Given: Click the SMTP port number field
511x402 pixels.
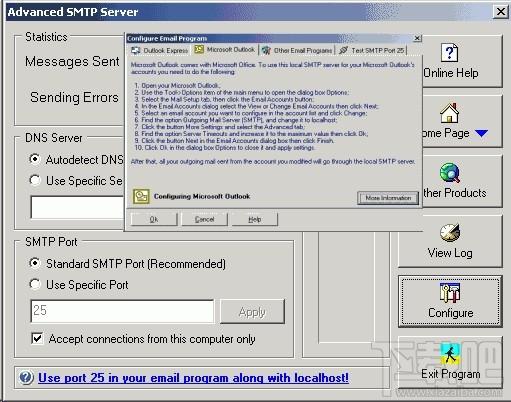Looking at the screenshot, I should [x=122, y=311].
